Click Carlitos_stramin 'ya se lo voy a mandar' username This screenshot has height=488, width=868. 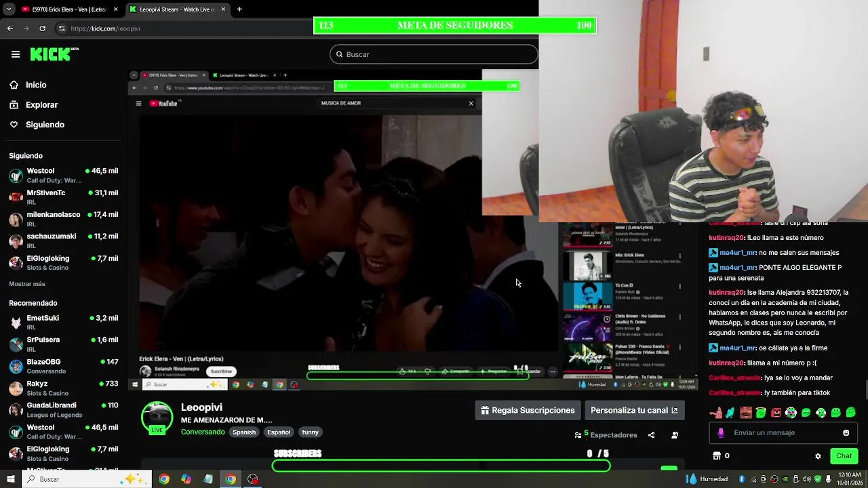click(x=735, y=378)
